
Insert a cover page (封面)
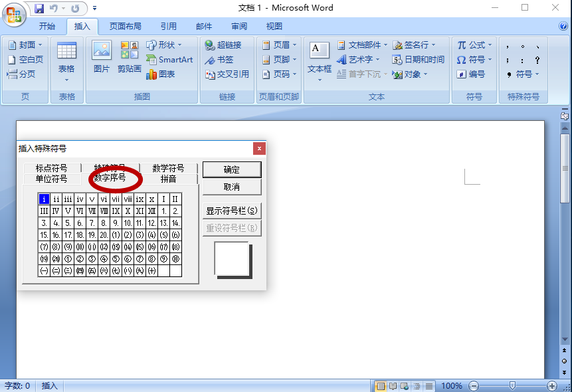pyautogui.click(x=25, y=45)
